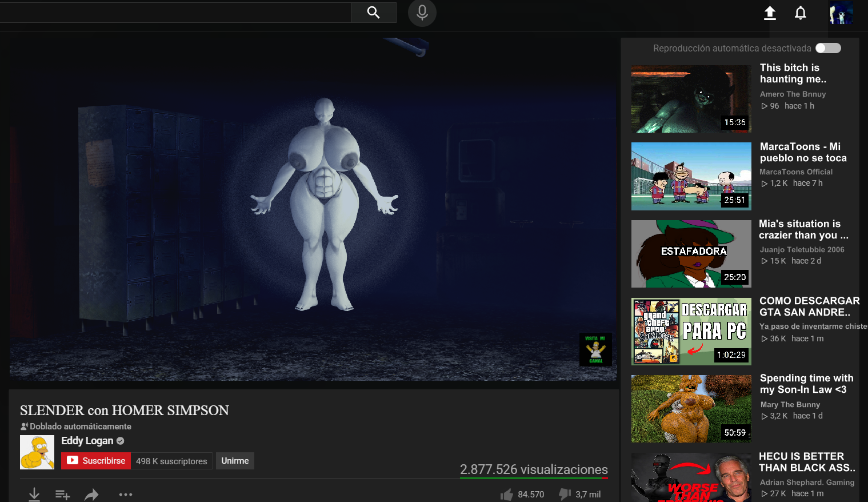
Task: Click the search input field
Action: [x=175, y=13]
